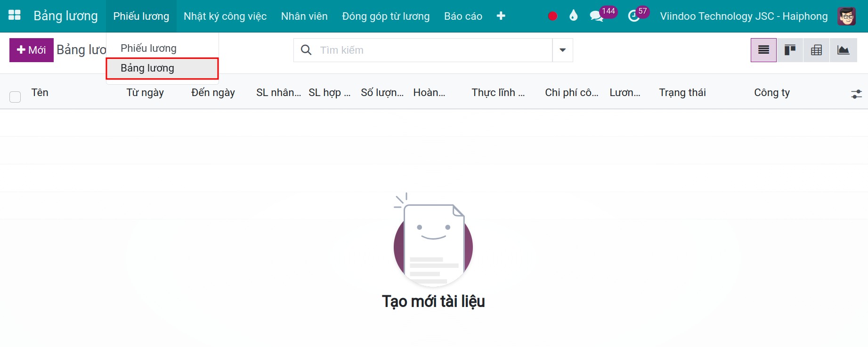The height and width of the screenshot is (347, 868).
Task: Click the Mới create button
Action: [x=32, y=50]
